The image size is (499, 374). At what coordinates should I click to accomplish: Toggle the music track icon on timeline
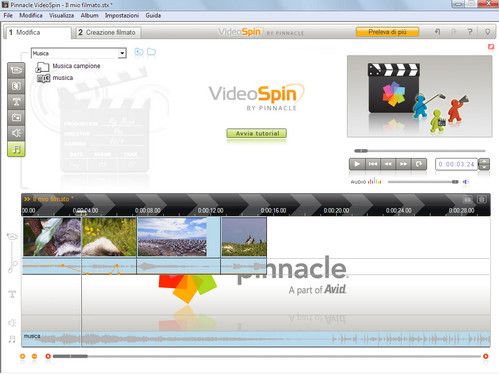point(12,339)
